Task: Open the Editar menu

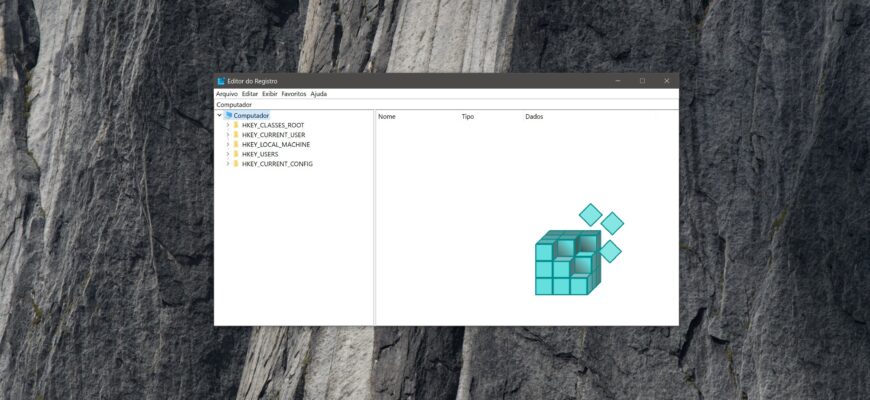Action: (250, 94)
